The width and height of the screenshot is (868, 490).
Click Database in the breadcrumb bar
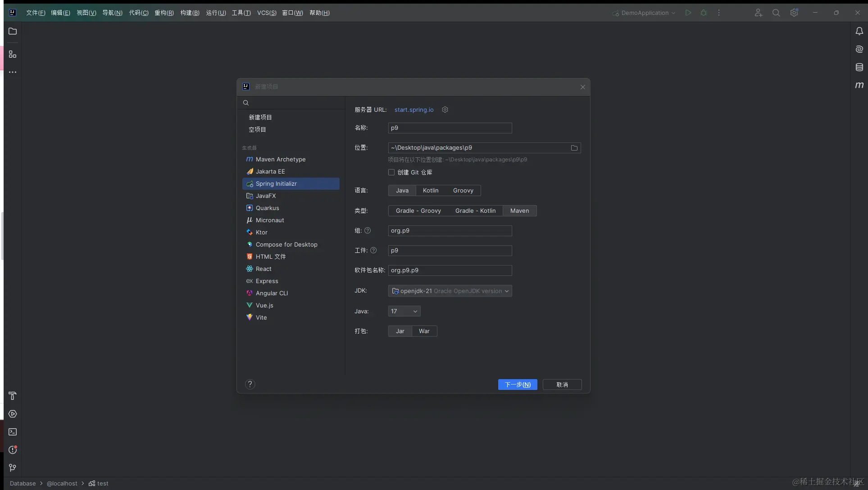pos(23,483)
